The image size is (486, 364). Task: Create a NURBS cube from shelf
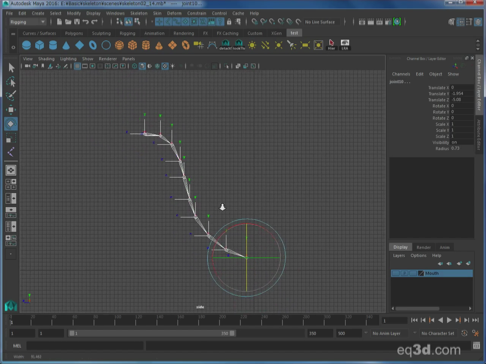40,45
